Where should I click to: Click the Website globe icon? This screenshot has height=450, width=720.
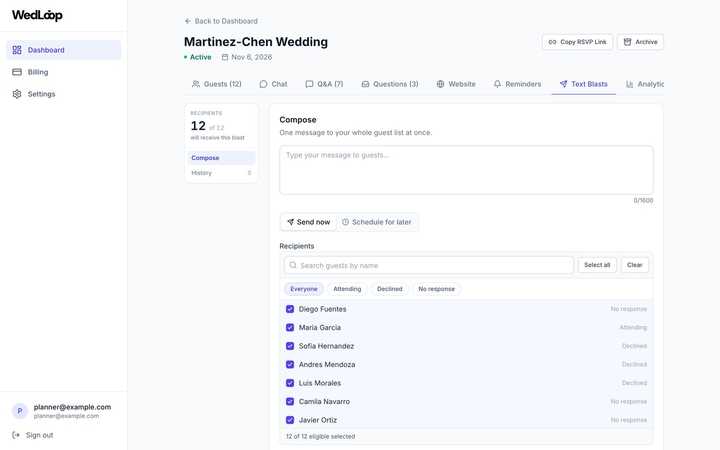(440, 84)
